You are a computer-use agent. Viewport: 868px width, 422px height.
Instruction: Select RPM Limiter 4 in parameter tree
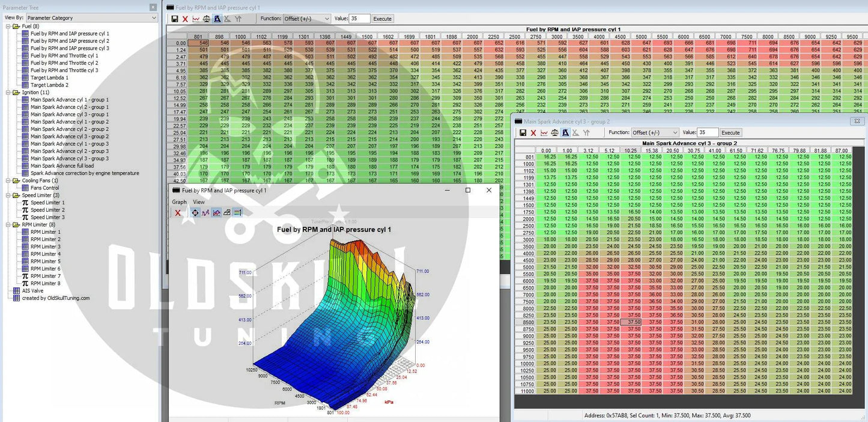pos(46,254)
